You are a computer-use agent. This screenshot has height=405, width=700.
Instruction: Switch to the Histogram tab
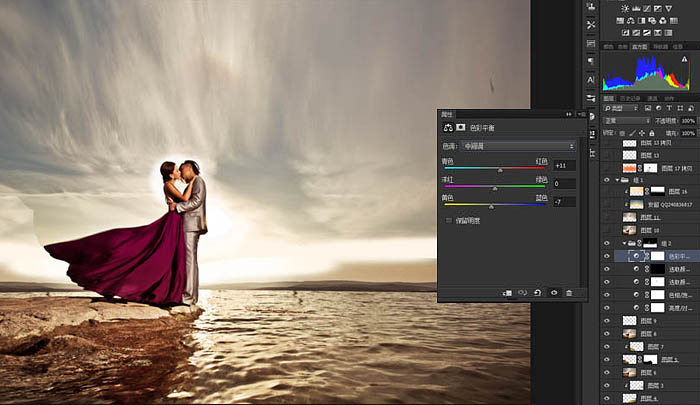pyautogui.click(x=640, y=47)
